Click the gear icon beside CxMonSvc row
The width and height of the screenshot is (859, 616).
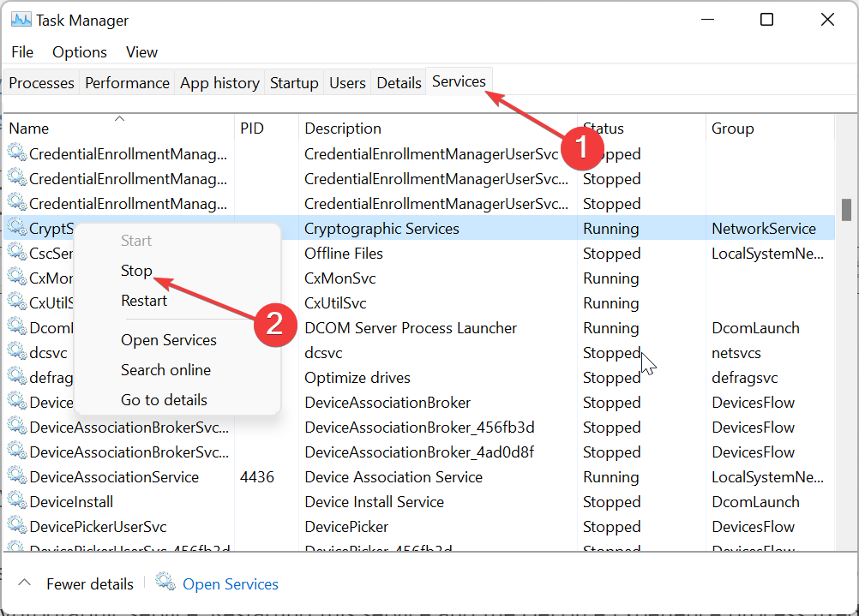17,277
